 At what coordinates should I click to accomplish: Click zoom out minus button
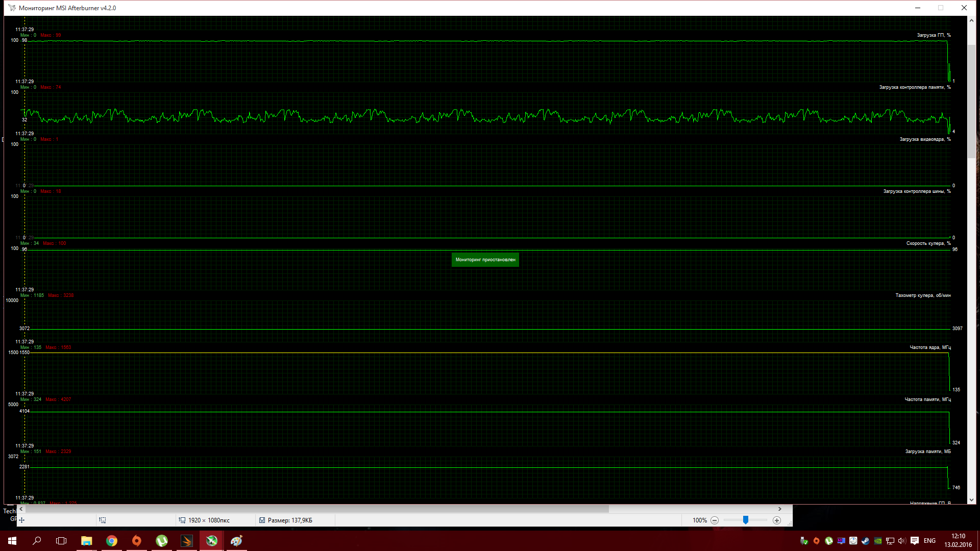[x=715, y=520]
